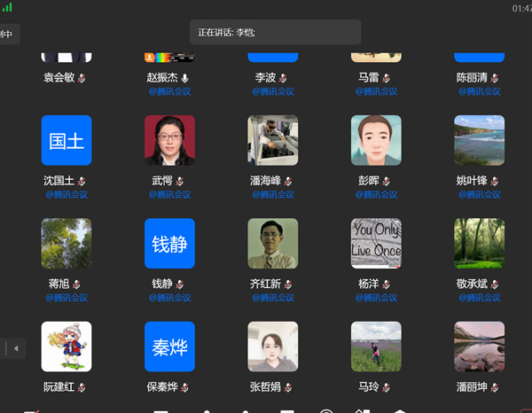Click the mic icon beside 潘海峰
Image resolution: width=532 pixels, height=413 pixels.
point(288,181)
